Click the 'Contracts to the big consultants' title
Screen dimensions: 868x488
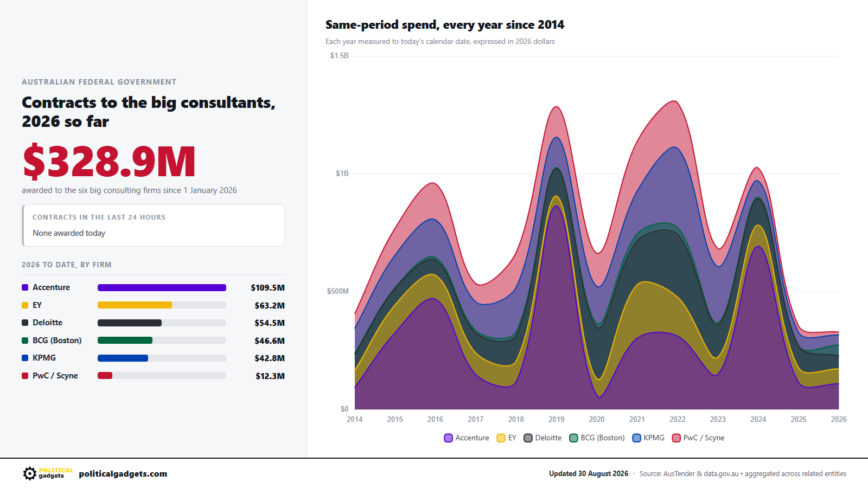click(149, 112)
